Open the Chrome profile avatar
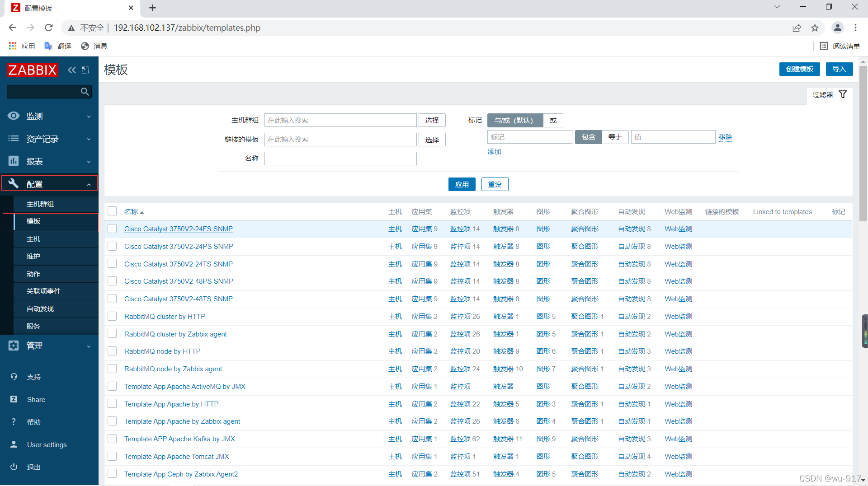Screen dimensions: 868x486 coord(837,28)
